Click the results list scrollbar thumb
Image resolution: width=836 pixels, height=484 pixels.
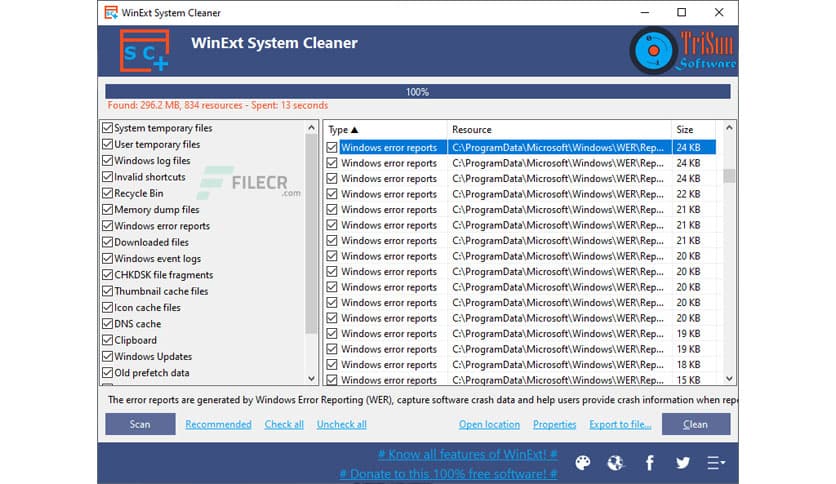click(729, 176)
